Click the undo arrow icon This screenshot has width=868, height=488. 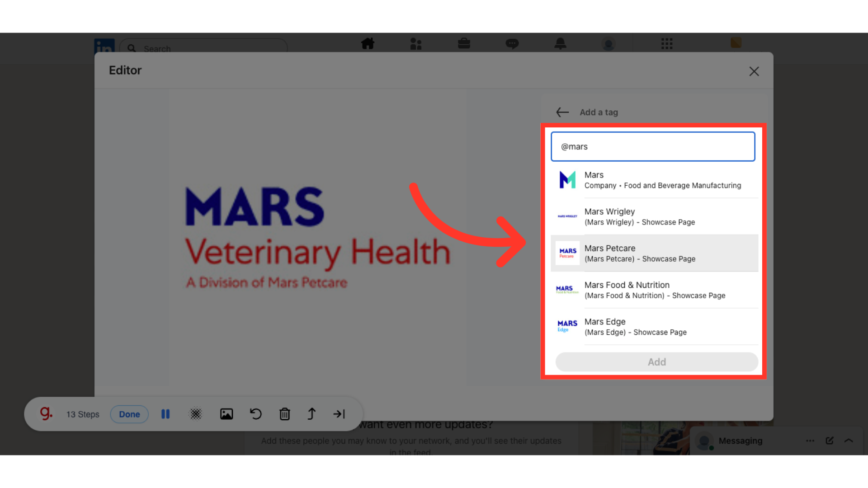tap(256, 414)
